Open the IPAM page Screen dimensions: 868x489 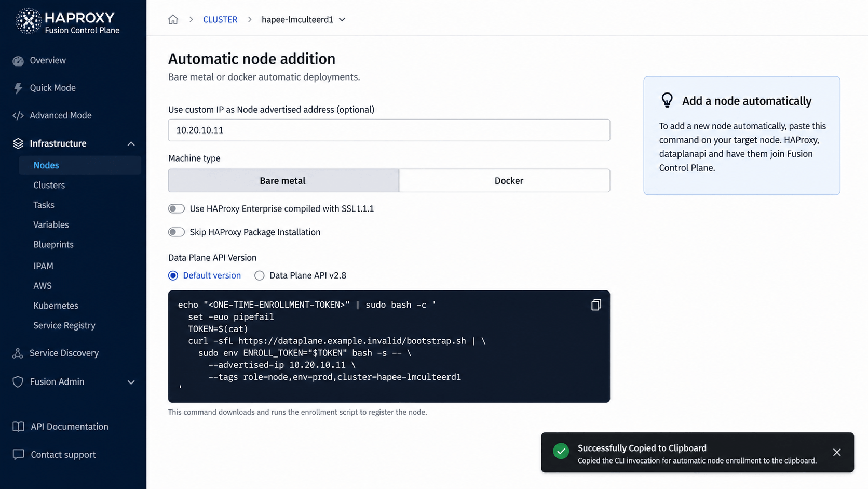[x=44, y=266]
